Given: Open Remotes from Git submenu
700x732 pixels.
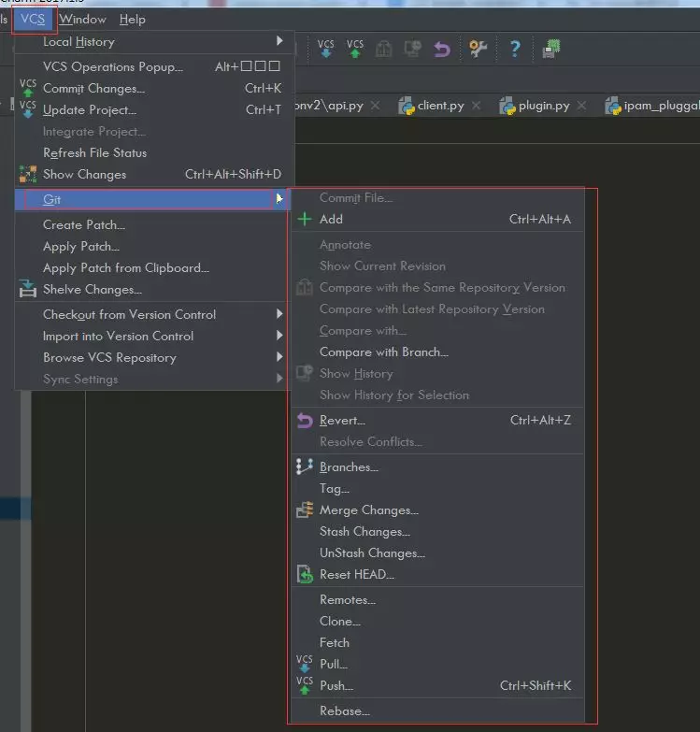Looking at the screenshot, I should [437, 599].
